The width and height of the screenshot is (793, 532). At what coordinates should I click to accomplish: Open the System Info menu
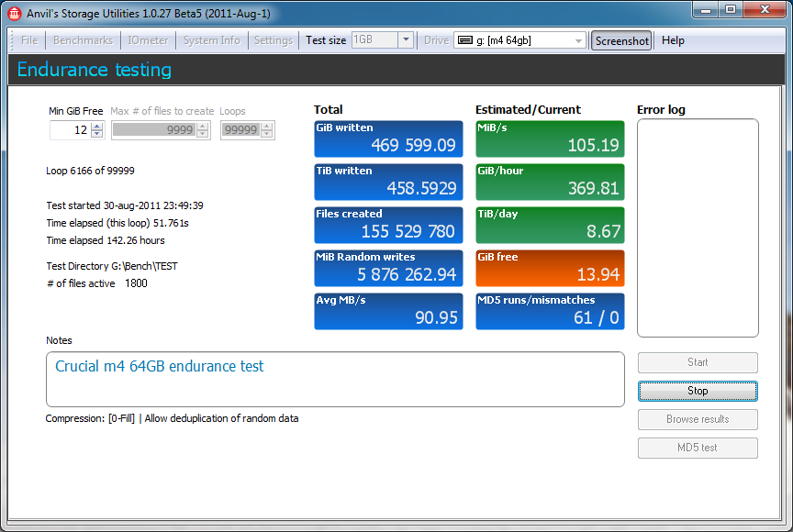pyautogui.click(x=211, y=40)
